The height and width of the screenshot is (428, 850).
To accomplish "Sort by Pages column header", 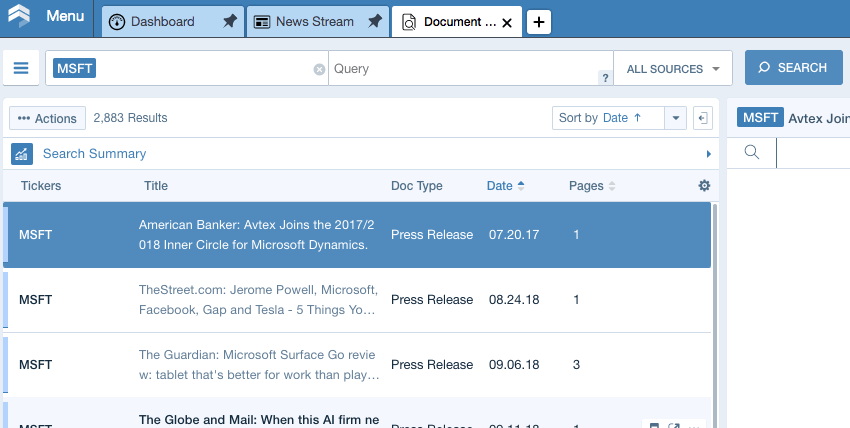I will [592, 186].
